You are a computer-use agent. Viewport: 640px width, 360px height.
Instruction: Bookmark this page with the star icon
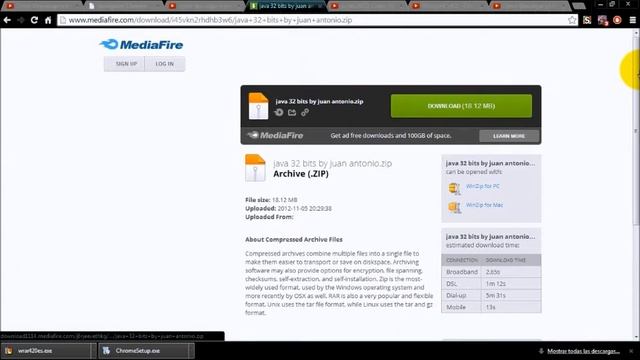(572, 20)
